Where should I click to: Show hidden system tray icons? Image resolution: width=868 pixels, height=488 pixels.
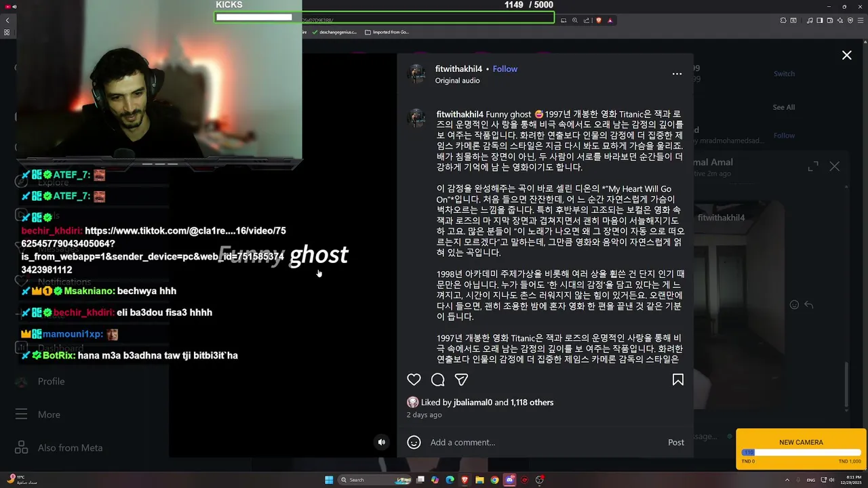(787, 480)
